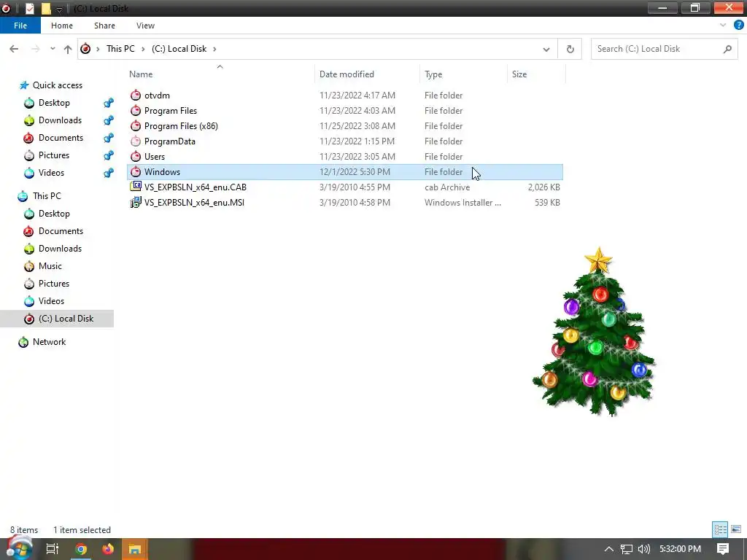747x560 pixels.
Task: Open the File menu tab
Action: (x=20, y=26)
